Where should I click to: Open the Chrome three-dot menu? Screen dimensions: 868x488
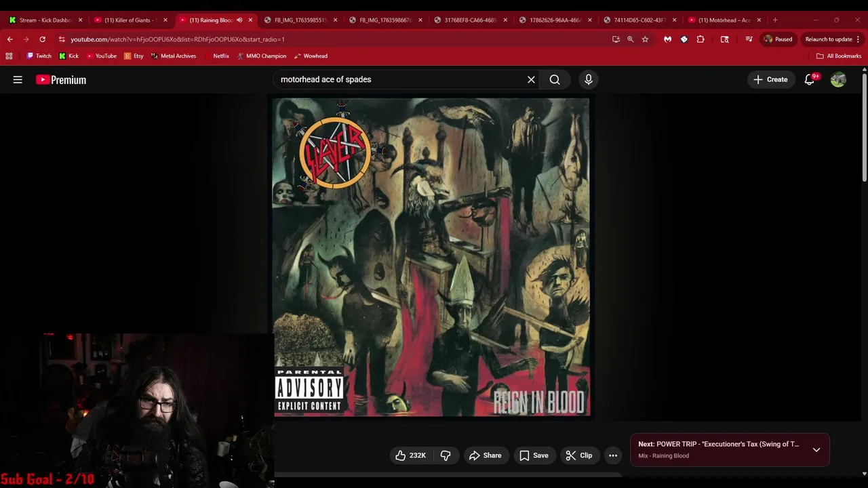(x=858, y=39)
